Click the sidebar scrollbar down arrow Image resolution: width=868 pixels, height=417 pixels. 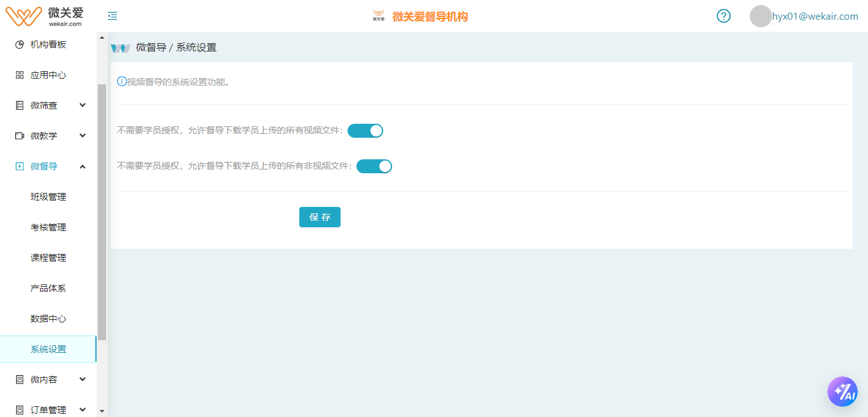[102, 411]
